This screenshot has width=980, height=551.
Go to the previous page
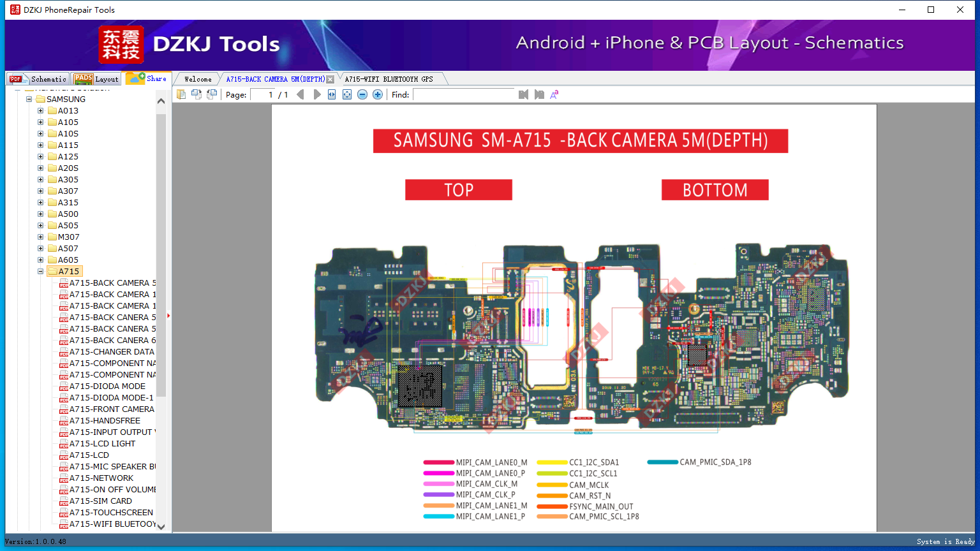pyautogui.click(x=301, y=94)
